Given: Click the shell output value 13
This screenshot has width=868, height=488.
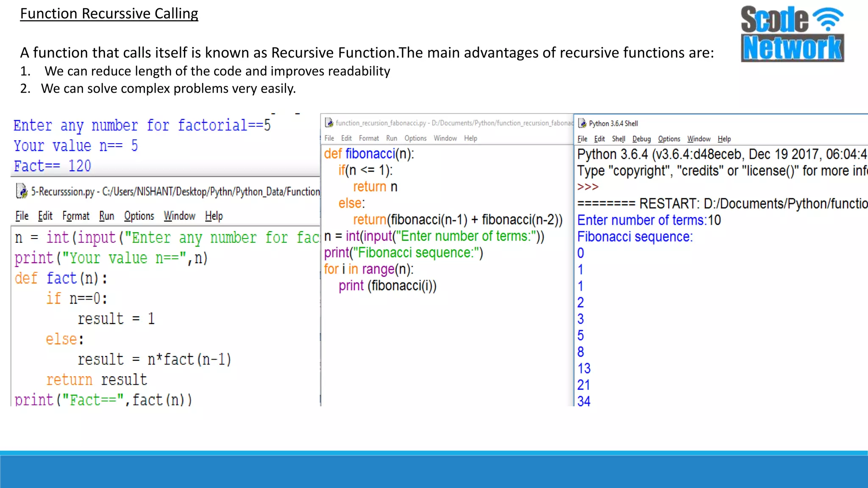Looking at the screenshot, I should pyautogui.click(x=584, y=369).
